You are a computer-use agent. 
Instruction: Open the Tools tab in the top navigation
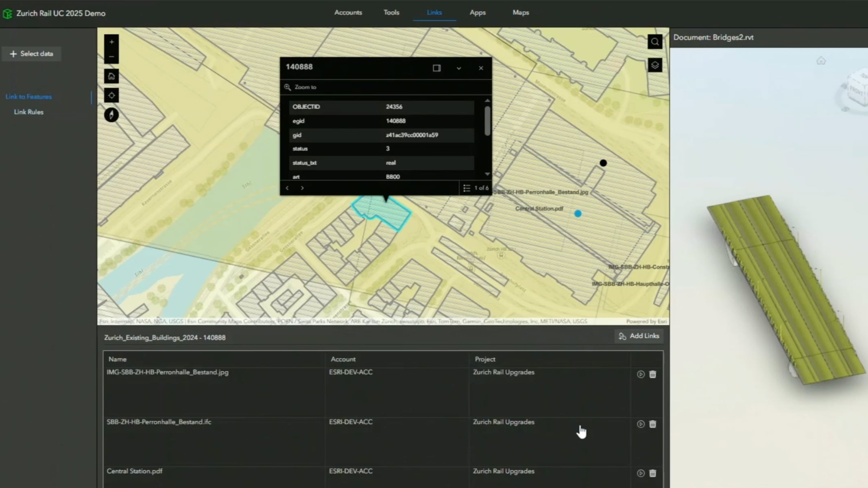coord(391,13)
